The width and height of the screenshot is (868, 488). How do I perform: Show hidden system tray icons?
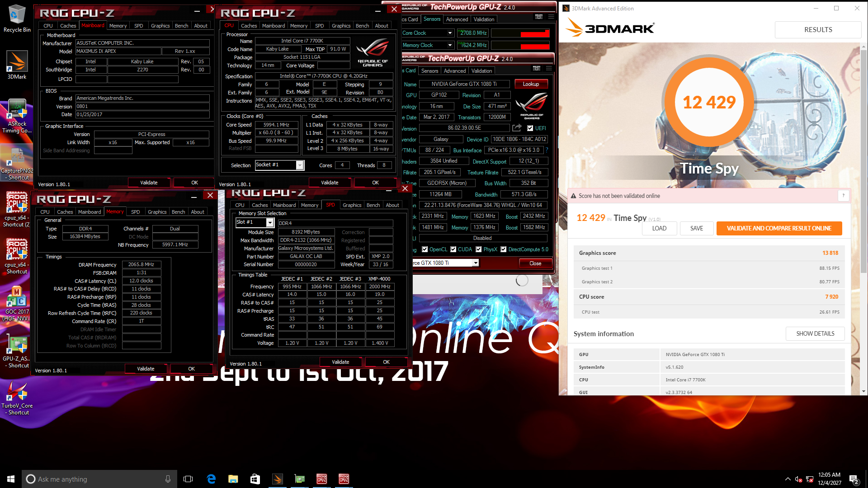(788, 479)
